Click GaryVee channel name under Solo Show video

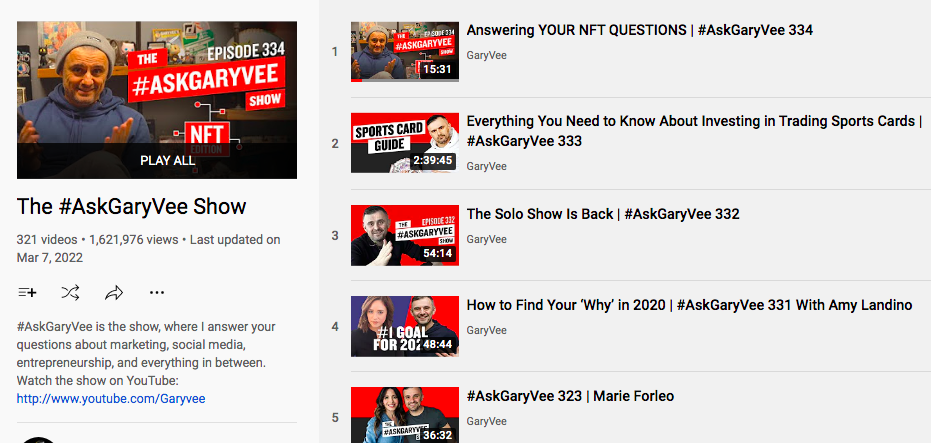coord(486,239)
